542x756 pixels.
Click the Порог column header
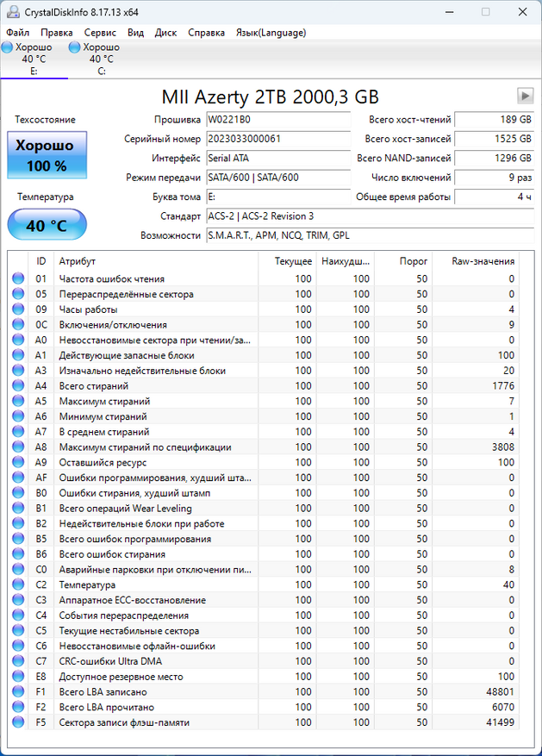pos(403,261)
